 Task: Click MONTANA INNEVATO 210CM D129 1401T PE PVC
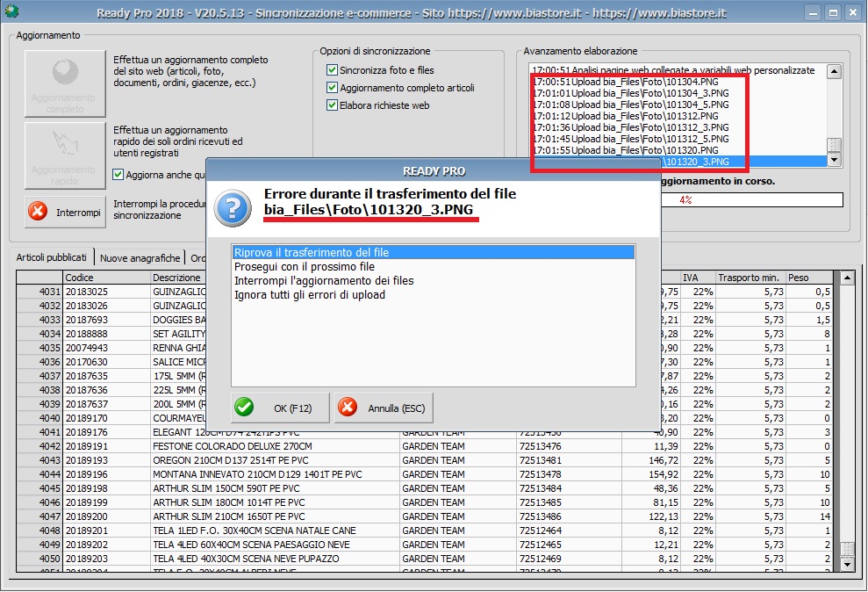tap(257, 474)
